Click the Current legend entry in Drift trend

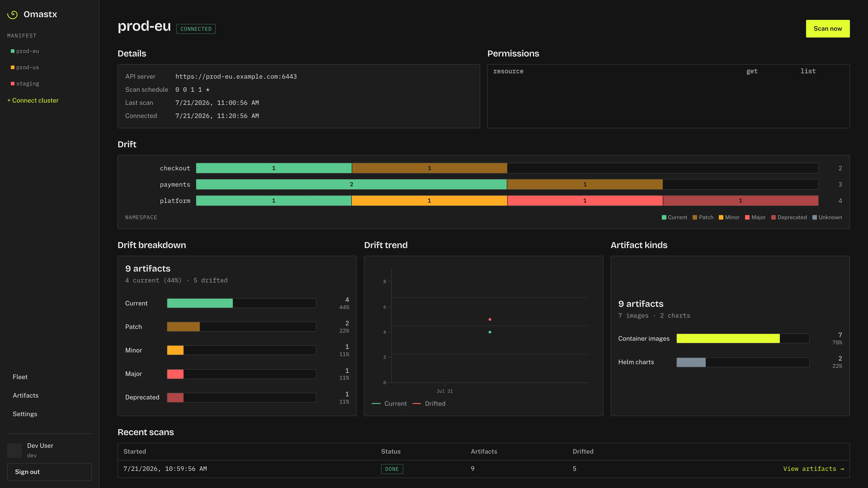(389, 404)
